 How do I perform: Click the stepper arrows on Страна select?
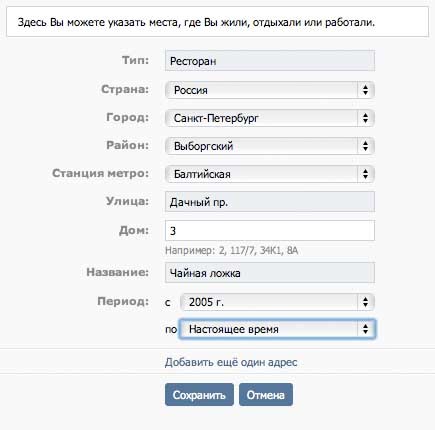coord(366,90)
